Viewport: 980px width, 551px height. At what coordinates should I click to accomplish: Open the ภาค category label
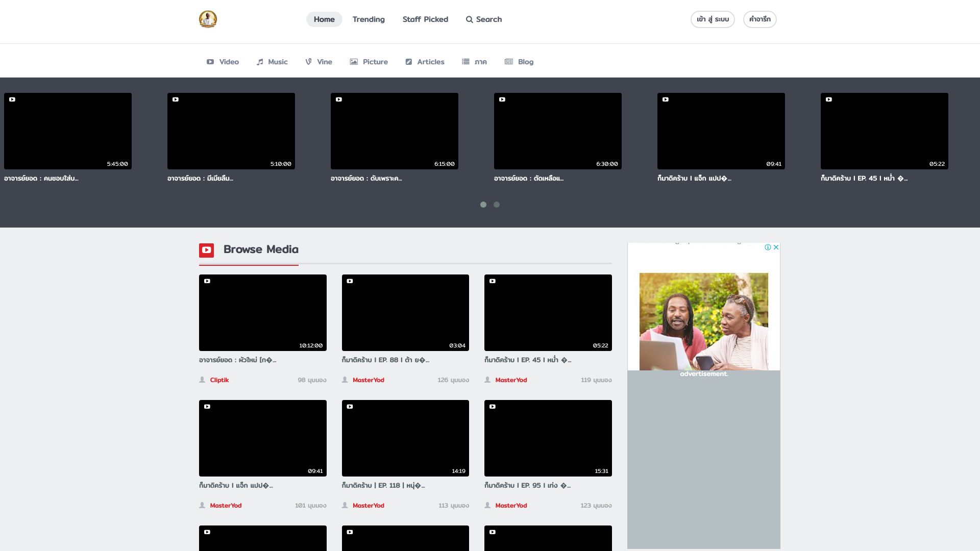(480, 62)
